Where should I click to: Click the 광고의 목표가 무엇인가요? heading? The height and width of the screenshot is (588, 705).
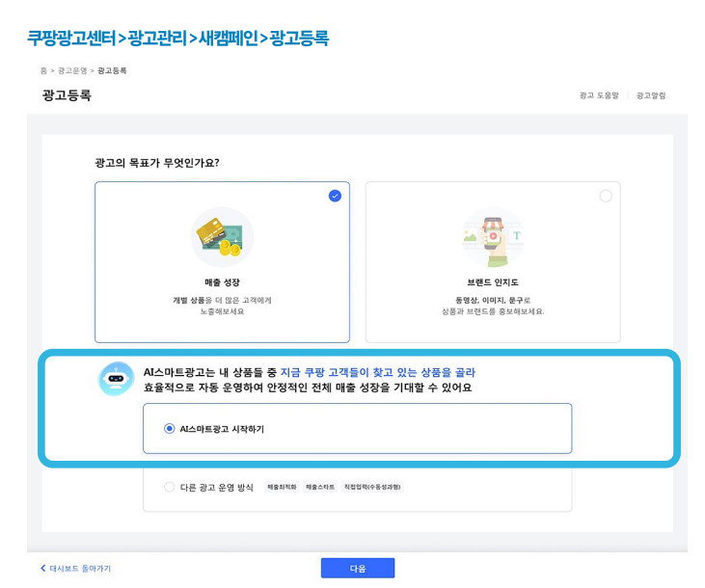click(x=157, y=163)
